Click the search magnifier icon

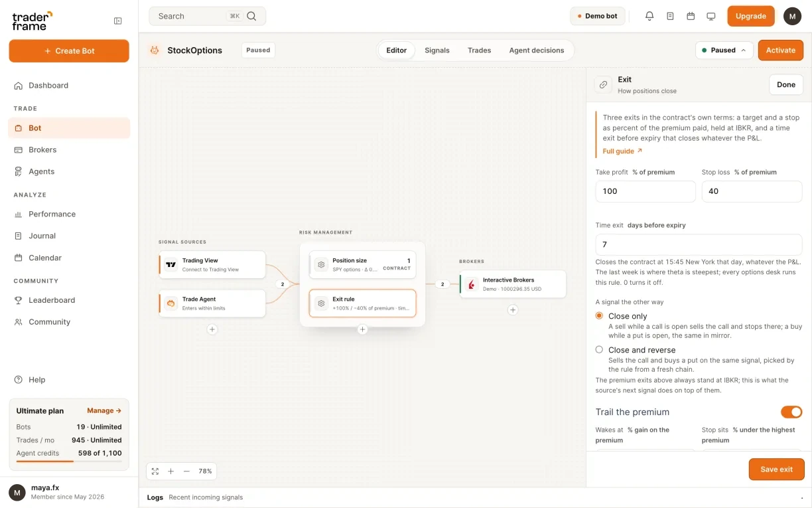coord(251,16)
